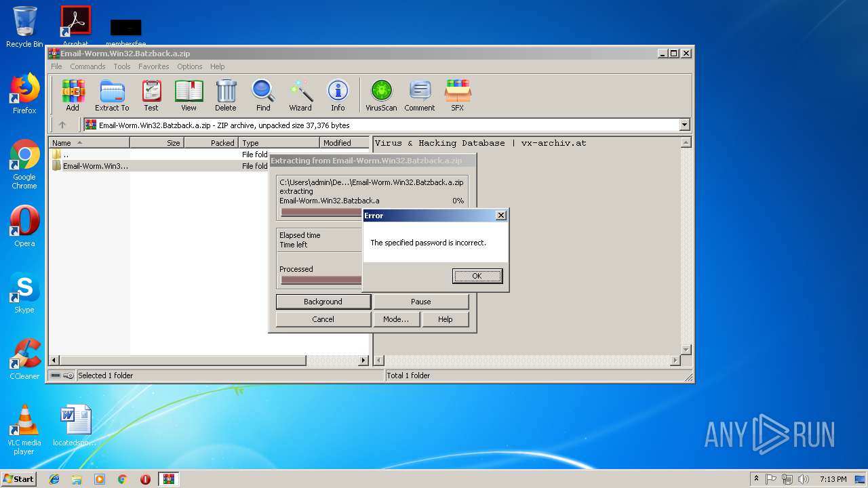Sort by the Packed column header
This screenshot has height=488, width=868.
[x=211, y=143]
